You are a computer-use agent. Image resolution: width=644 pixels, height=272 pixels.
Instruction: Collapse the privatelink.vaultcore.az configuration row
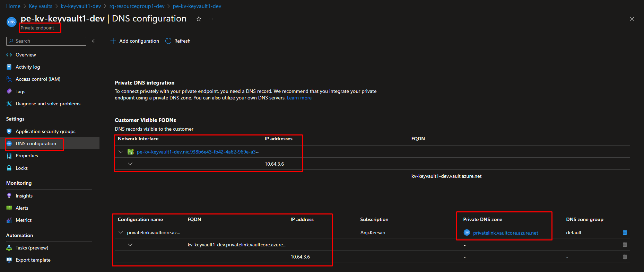click(121, 232)
